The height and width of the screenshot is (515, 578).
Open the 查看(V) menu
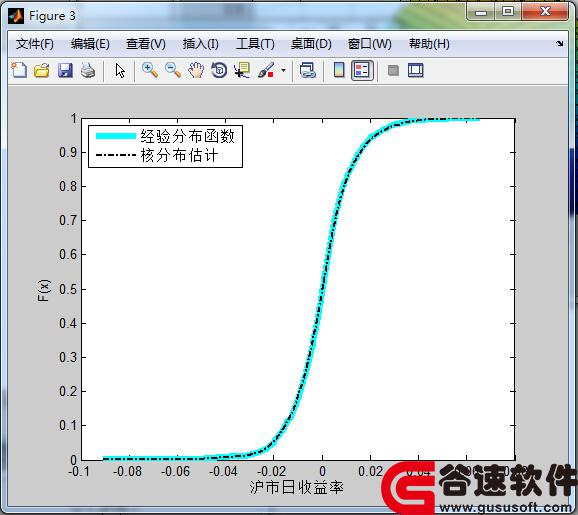click(x=146, y=44)
